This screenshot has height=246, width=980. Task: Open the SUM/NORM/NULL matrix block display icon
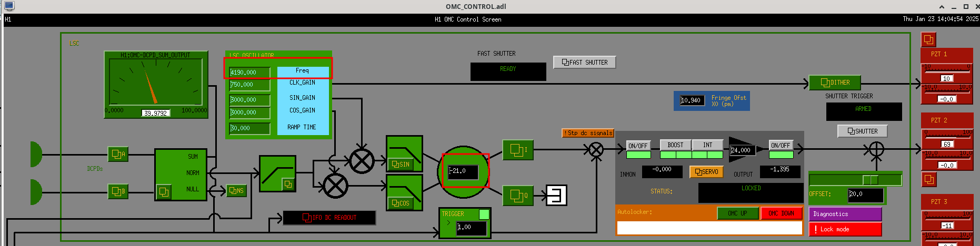[x=164, y=192]
